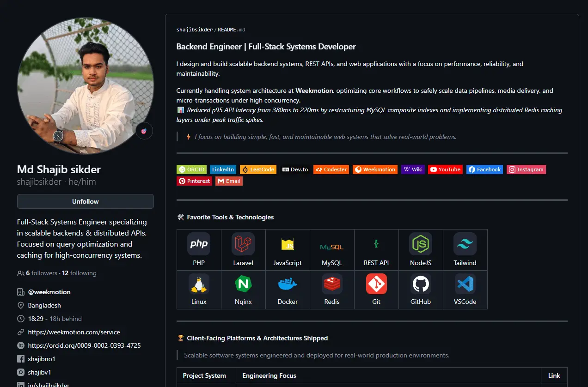The image size is (588, 387).
Task: Open the Codester badge
Action: pyautogui.click(x=331, y=169)
